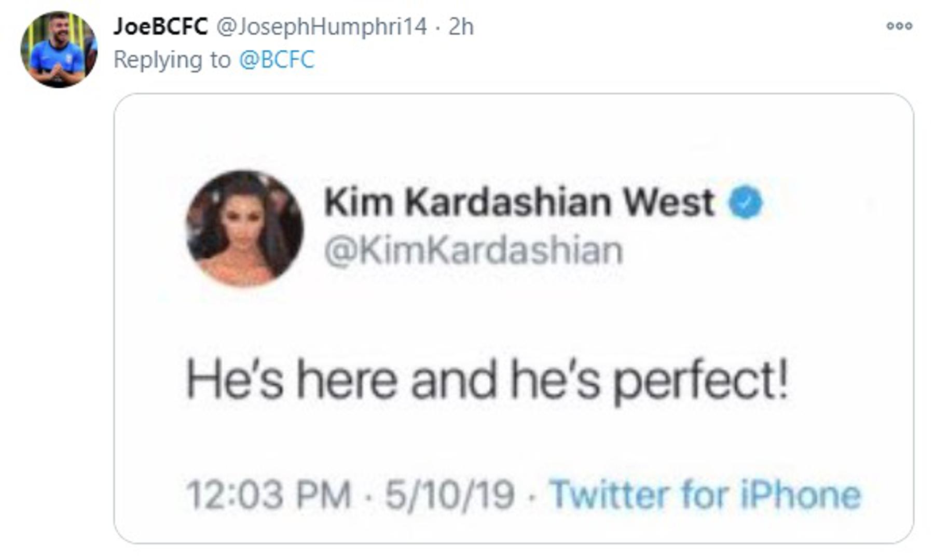This screenshot has height=560, width=935.
Task: Click the word 'Kardashian' in the bold name
Action: coord(508,202)
